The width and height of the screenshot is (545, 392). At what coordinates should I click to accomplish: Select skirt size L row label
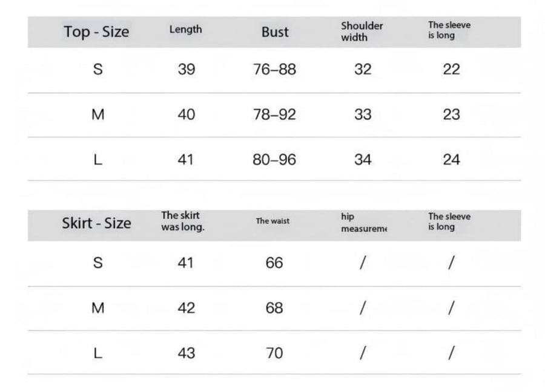pos(98,353)
